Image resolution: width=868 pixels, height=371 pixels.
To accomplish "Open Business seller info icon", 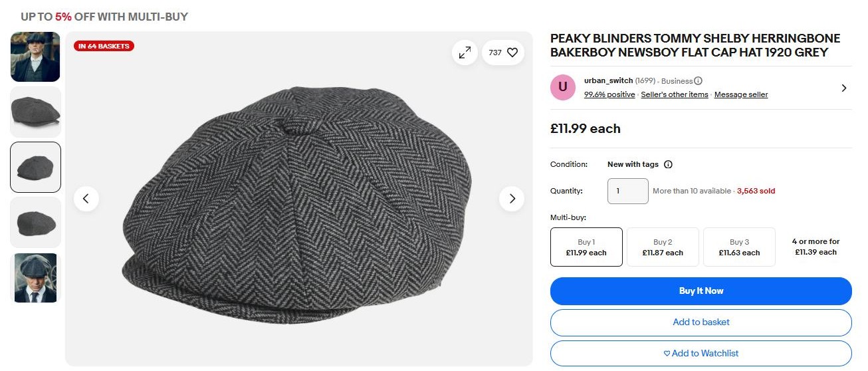I will click(x=698, y=81).
